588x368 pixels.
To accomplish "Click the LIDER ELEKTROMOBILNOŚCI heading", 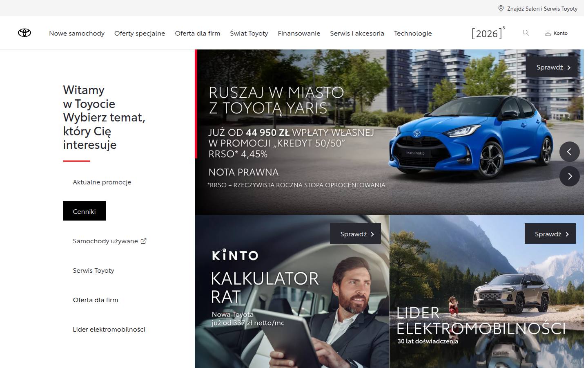I will point(481,321).
